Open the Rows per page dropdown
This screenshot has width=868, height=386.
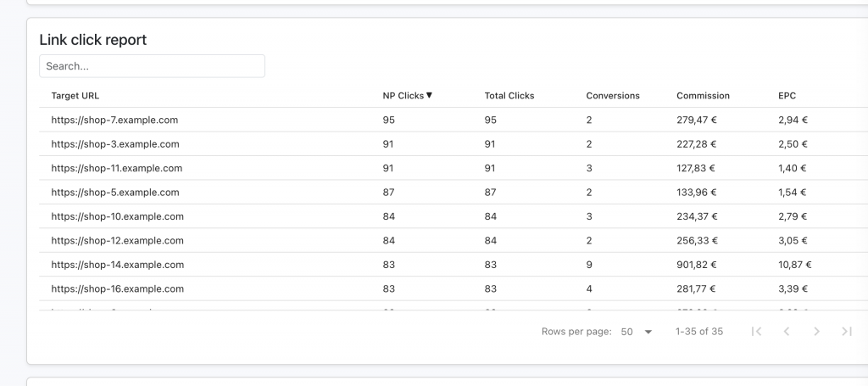click(x=637, y=332)
